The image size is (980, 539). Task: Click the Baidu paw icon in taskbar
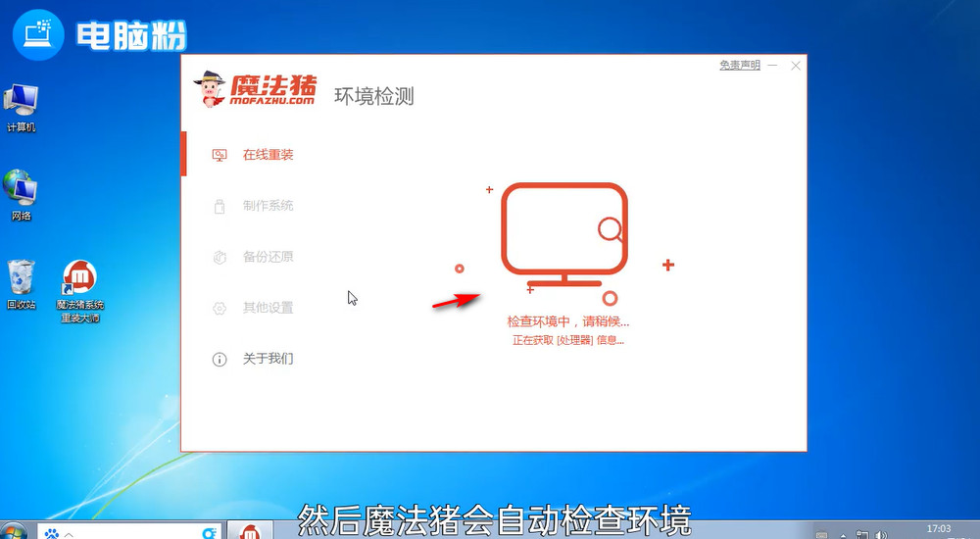coord(52,533)
